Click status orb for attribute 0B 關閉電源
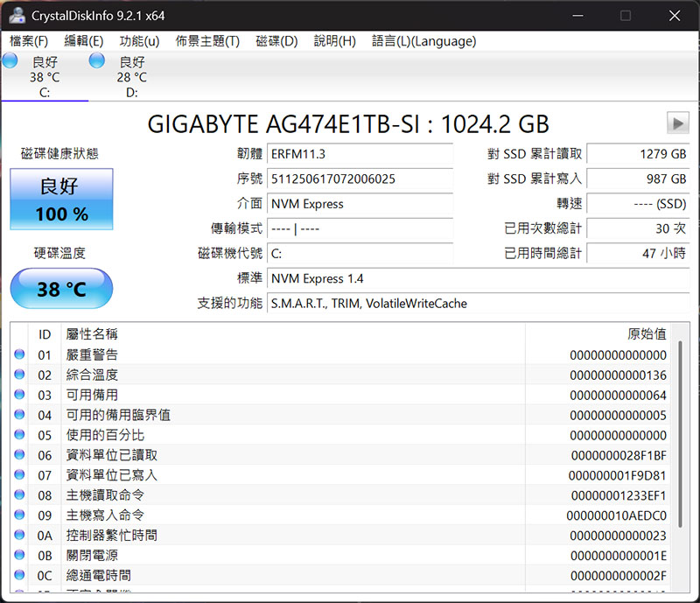700x603 pixels. [x=20, y=555]
